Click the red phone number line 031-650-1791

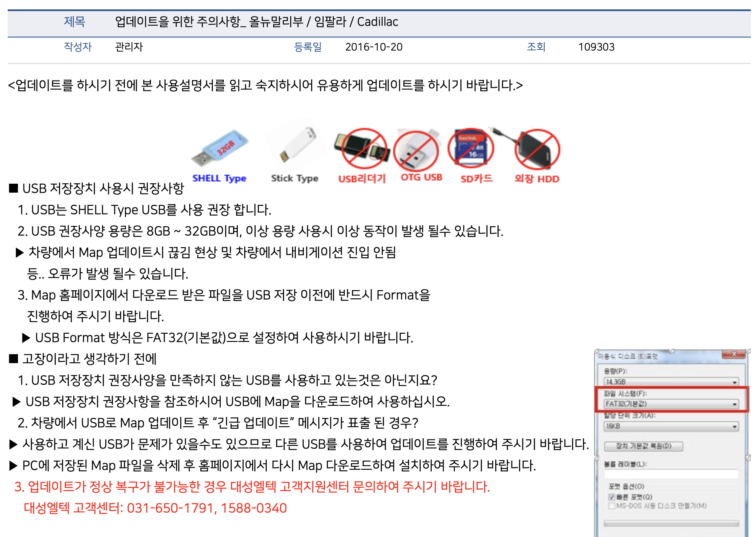[x=155, y=508]
